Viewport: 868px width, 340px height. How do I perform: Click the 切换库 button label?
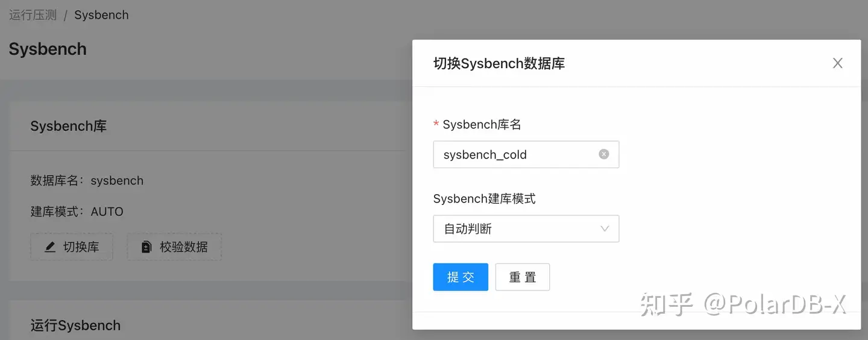pos(81,247)
